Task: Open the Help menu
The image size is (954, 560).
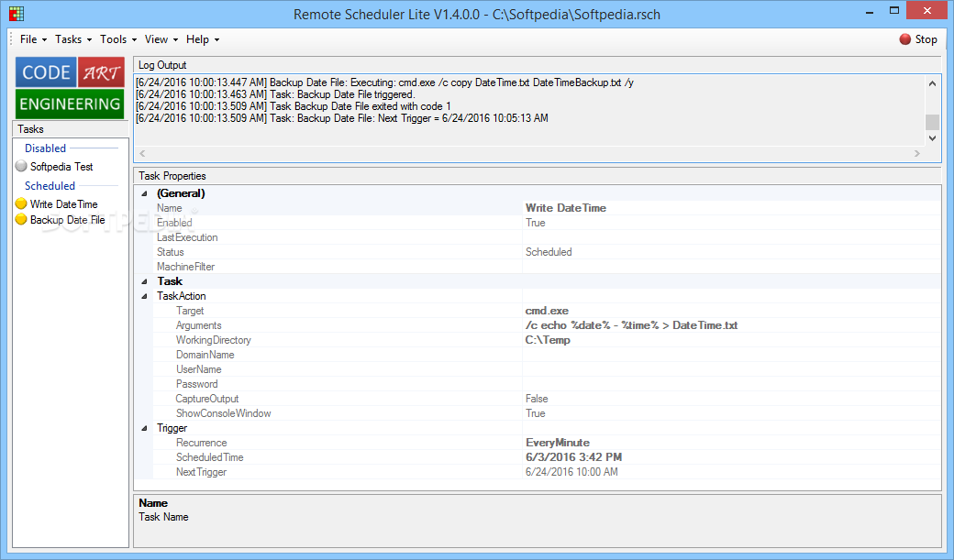Action: pos(203,38)
